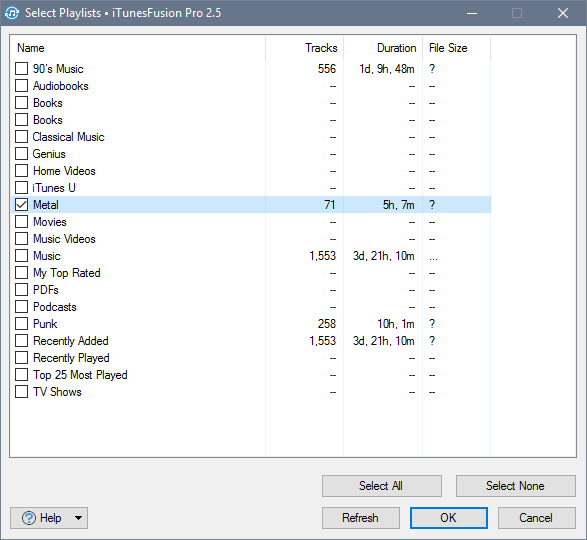Minimize the Select Playlists window
587x540 pixels.
tap(472, 13)
